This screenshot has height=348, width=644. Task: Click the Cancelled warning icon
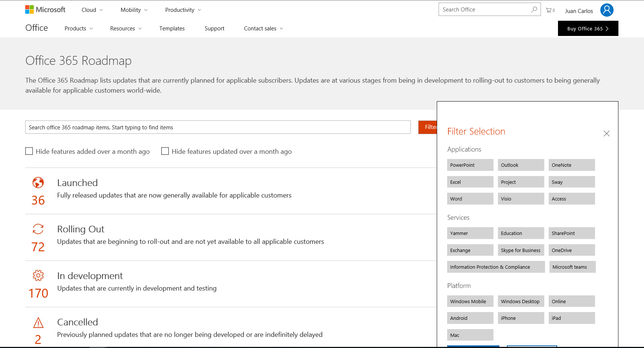(37, 323)
